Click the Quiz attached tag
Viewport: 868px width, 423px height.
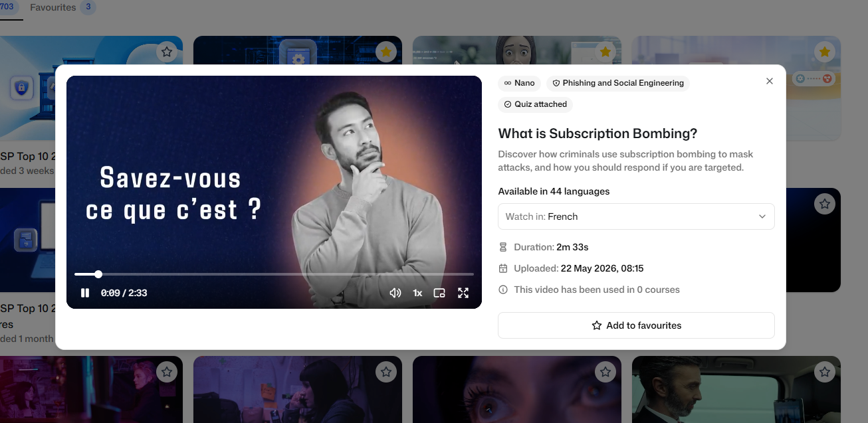(x=535, y=104)
